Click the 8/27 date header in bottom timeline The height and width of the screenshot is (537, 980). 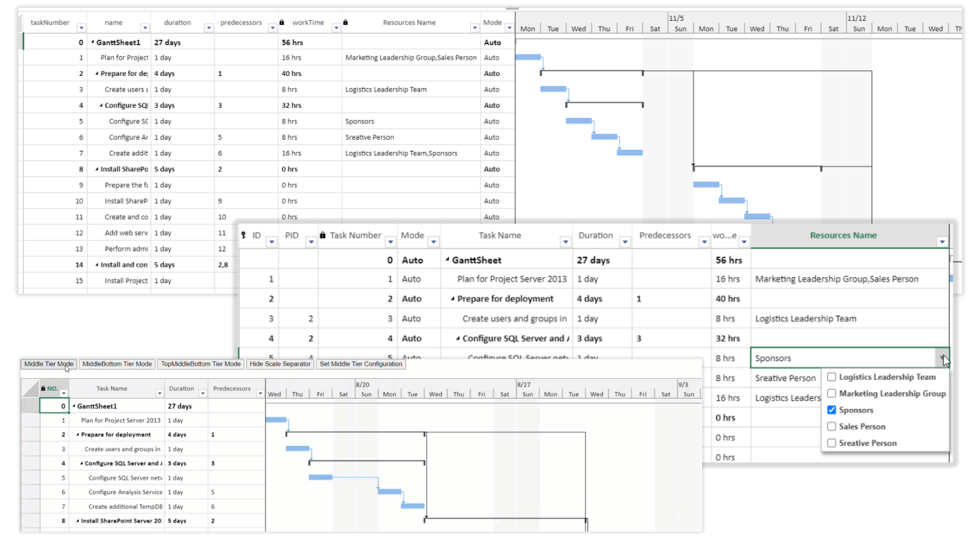click(524, 385)
